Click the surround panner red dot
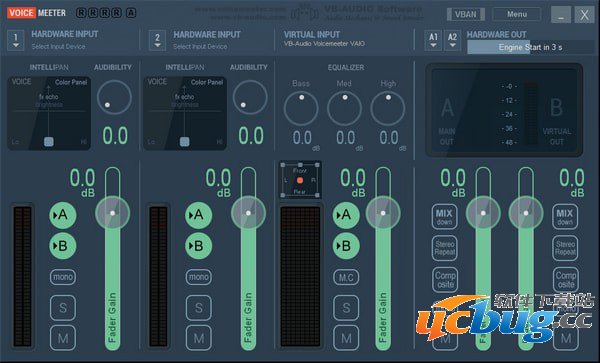Image resolution: width=600 pixels, height=363 pixels. click(300, 180)
